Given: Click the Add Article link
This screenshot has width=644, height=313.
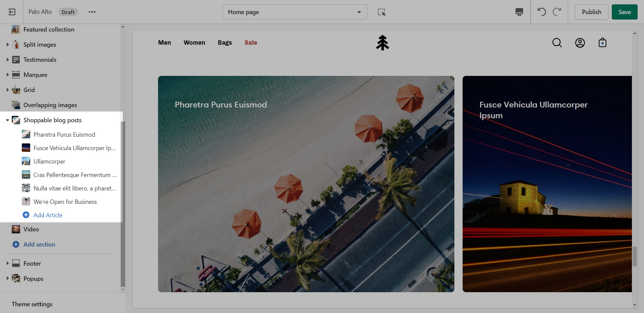Looking at the screenshot, I should point(48,215).
